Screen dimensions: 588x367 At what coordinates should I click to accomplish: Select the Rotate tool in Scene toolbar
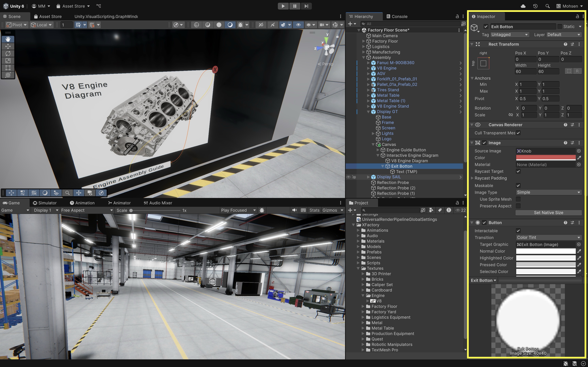8,53
